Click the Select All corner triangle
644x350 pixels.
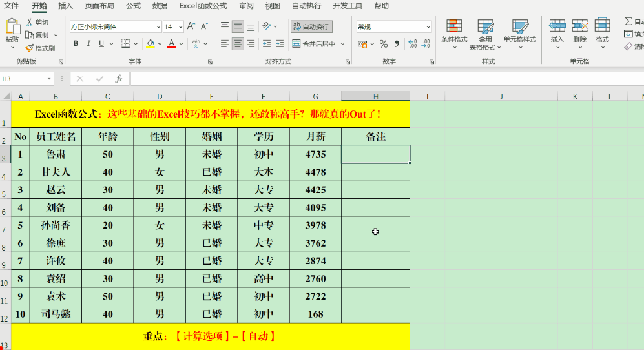click(x=6, y=96)
